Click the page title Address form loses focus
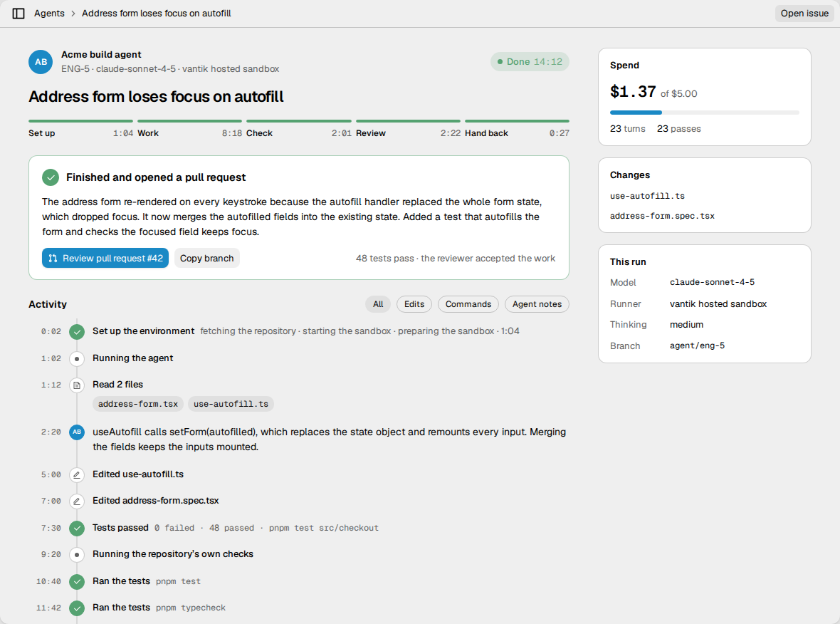The width and height of the screenshot is (840, 624). tap(156, 96)
